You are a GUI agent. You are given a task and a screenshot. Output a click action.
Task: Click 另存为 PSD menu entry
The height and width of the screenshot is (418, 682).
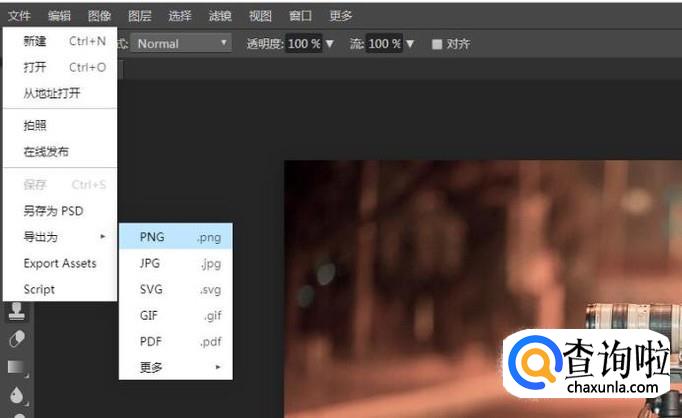point(53,211)
